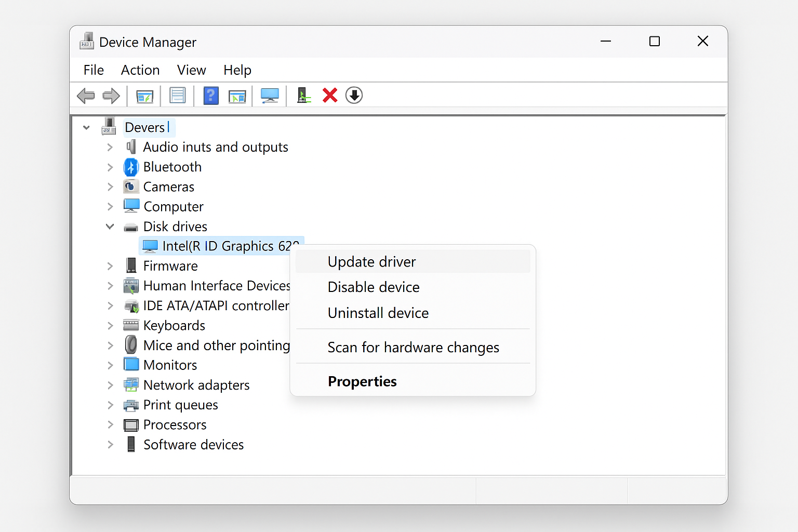This screenshot has height=532, width=798.
Task: Open the Action menu
Action: click(x=140, y=70)
